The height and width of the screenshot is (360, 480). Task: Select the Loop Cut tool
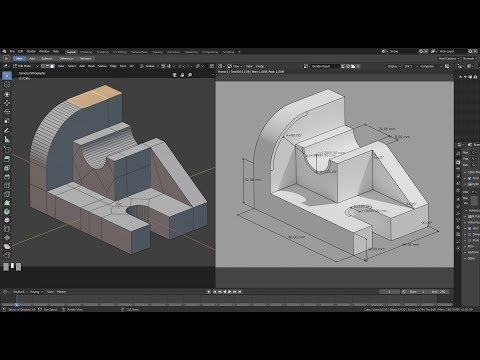coord(7,185)
